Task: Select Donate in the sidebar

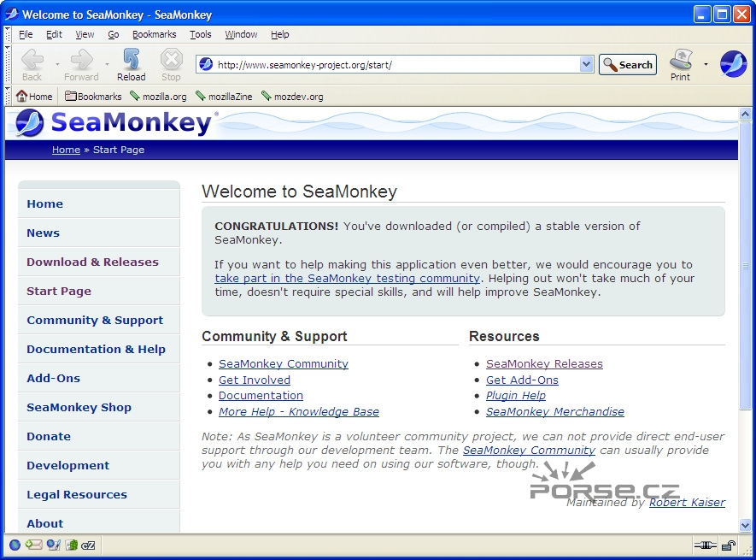Action: pos(99,436)
